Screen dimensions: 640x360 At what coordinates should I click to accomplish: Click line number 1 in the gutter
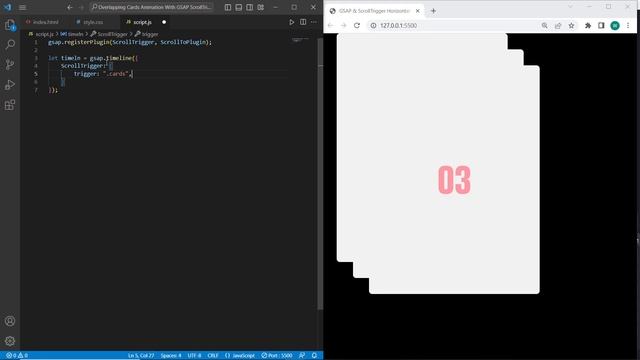(x=36, y=42)
